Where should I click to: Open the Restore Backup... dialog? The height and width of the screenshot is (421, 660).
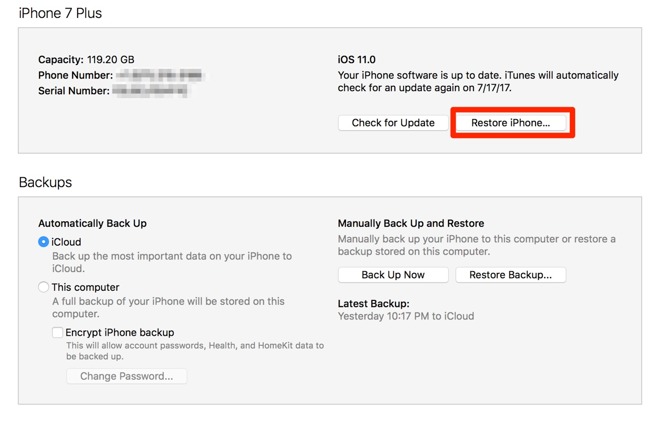pos(510,275)
